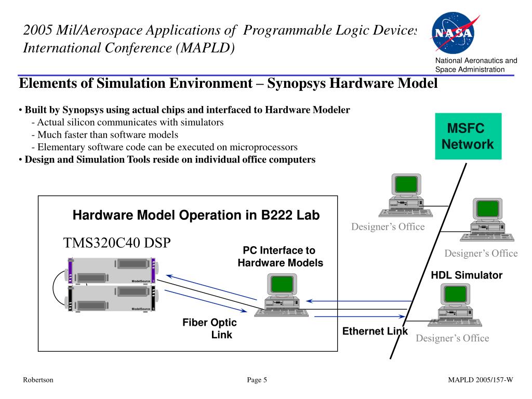Click 'Actual silicon communicates with simulators' line
The height and width of the screenshot is (399, 532).
128,122
